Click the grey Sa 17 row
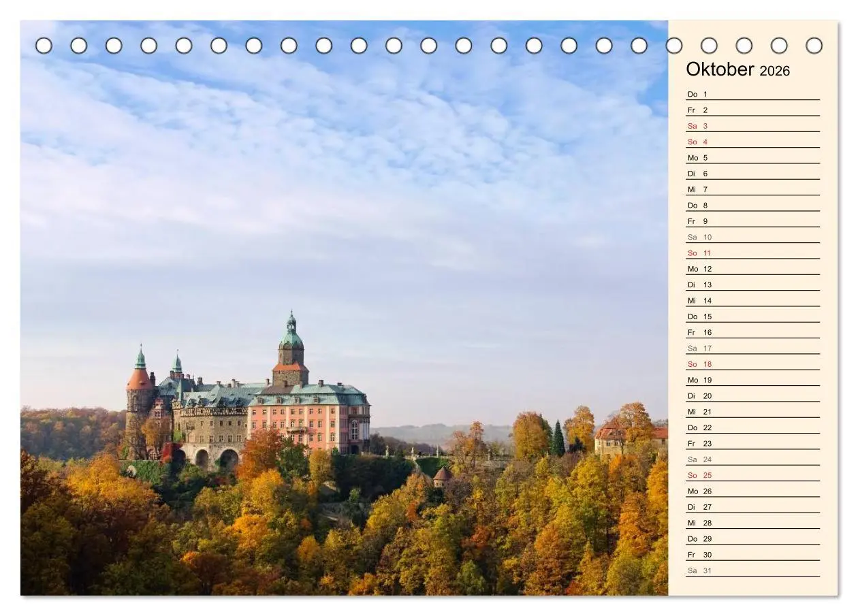The image size is (858, 616). click(752, 348)
